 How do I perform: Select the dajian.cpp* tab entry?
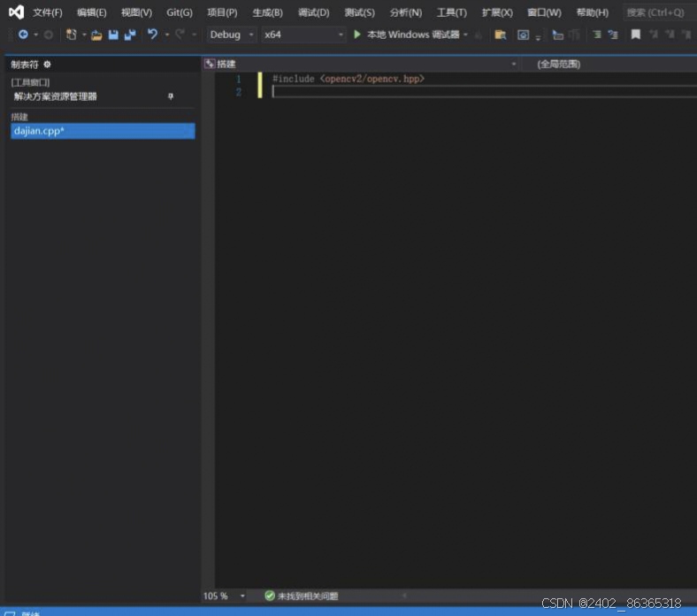[x=103, y=131]
